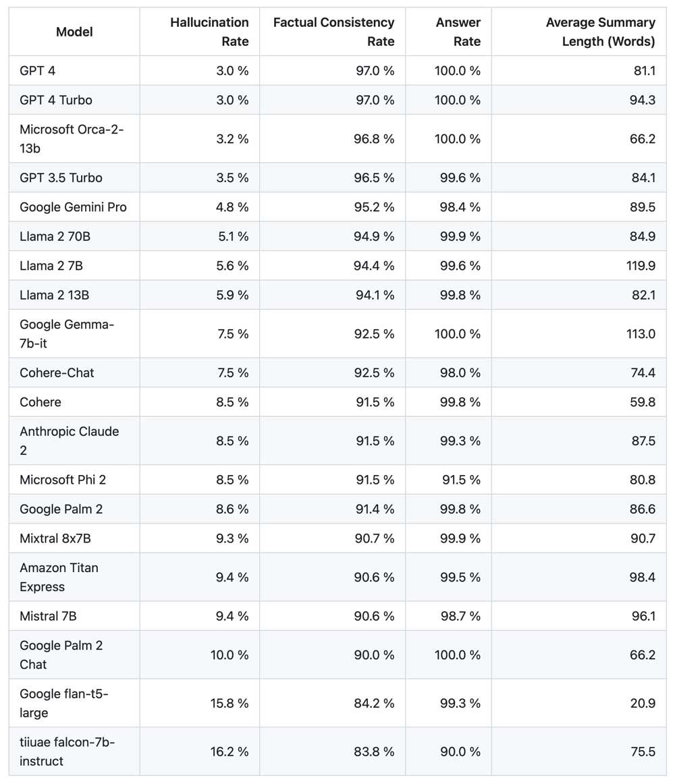Select the Cohere-Chat model cell
Viewport: 675px width, 784px height.
pos(57,372)
